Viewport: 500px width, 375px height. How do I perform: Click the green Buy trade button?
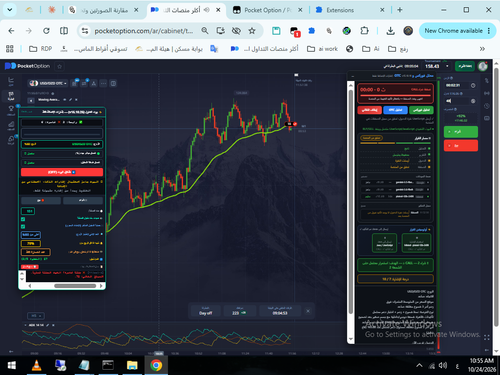coord(461,132)
